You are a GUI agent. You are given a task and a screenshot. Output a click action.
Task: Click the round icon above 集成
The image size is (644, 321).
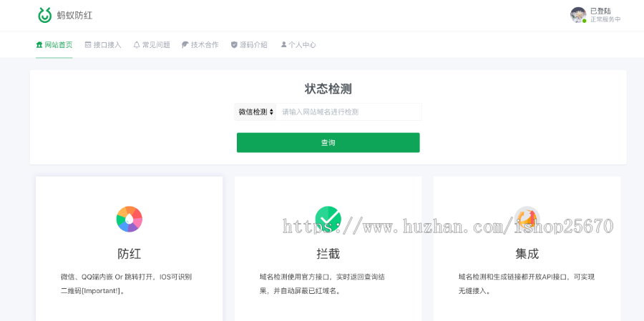[x=527, y=219]
